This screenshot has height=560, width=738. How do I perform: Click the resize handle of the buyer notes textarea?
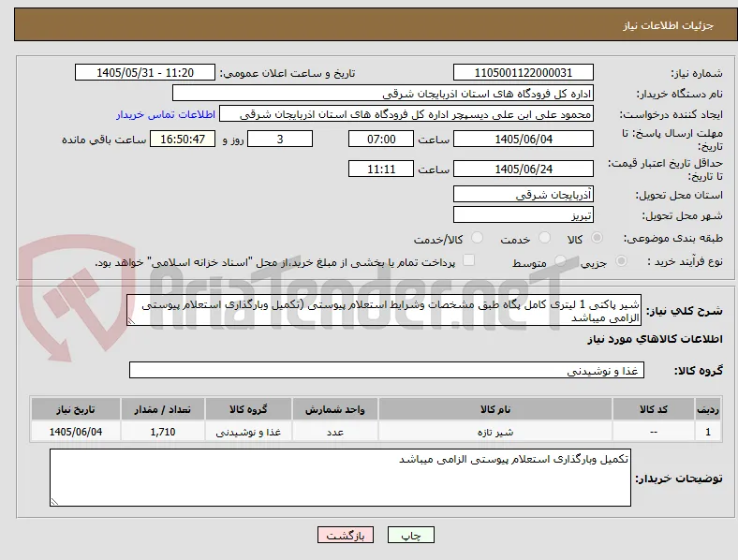pyautogui.click(x=54, y=502)
